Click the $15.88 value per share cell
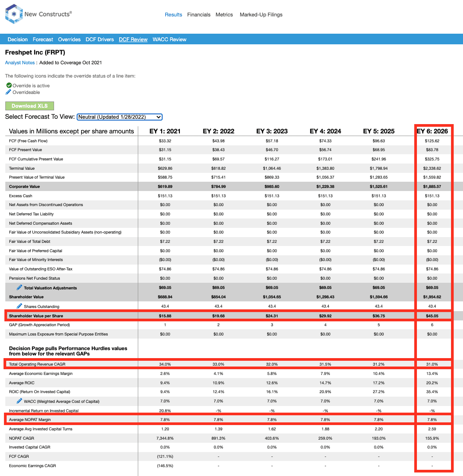 (x=165, y=316)
